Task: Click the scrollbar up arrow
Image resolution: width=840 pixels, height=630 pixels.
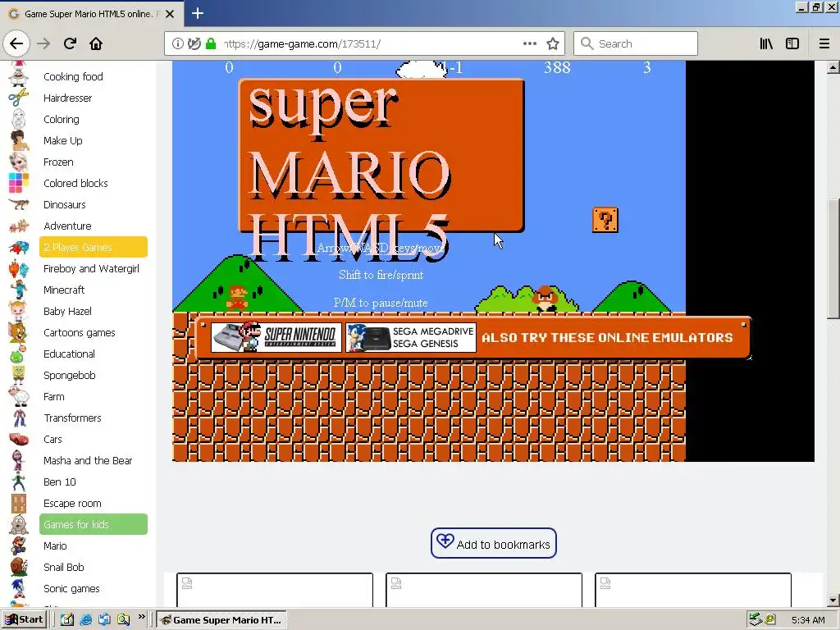Action: click(833, 67)
